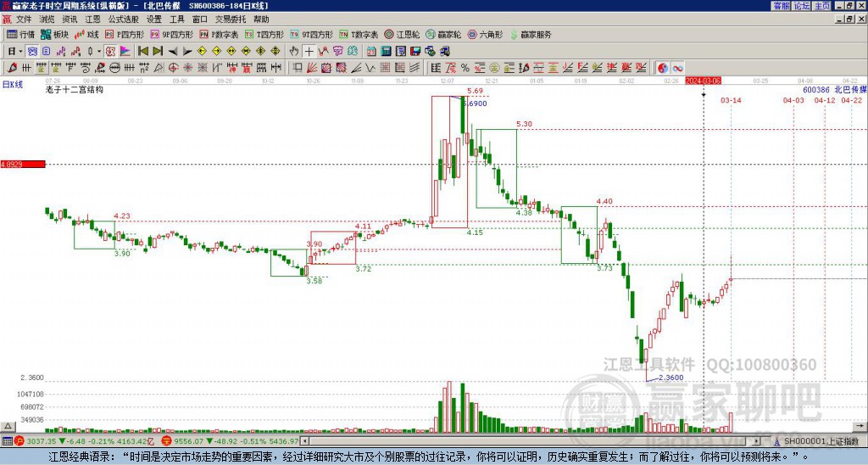868x465 pixels.
Task: Toggle the 权 adjustment icon
Action: [110, 52]
